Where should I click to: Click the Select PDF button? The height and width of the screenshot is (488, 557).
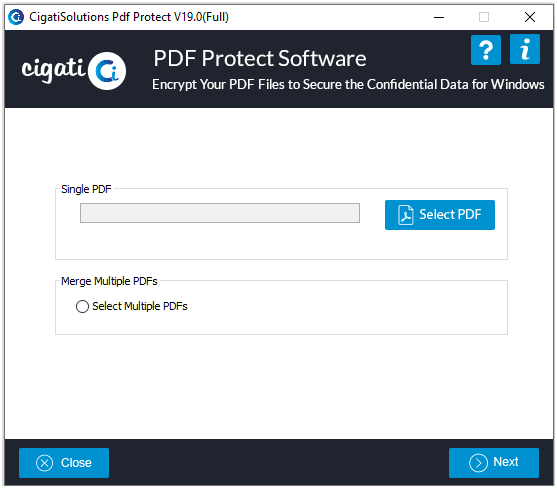[x=440, y=215]
